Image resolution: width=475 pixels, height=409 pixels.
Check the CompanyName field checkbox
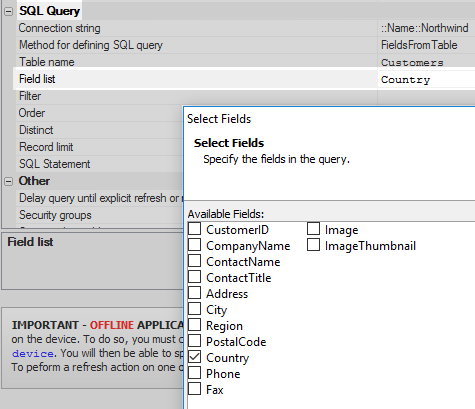point(195,245)
